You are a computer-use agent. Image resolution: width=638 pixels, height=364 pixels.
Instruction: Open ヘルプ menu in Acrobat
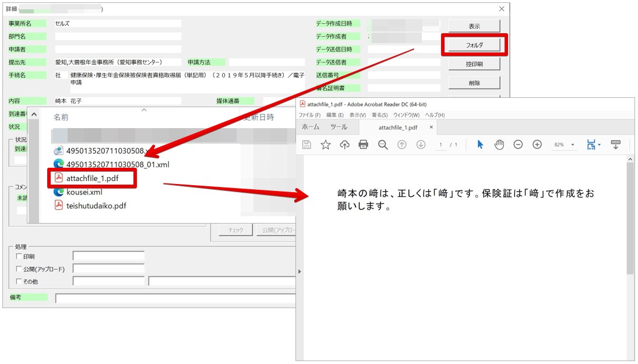point(435,115)
